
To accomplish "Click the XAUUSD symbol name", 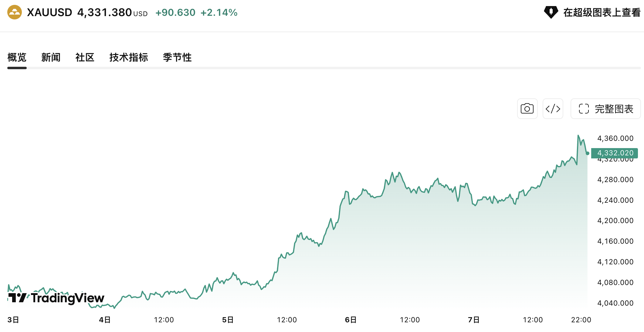I will (49, 12).
